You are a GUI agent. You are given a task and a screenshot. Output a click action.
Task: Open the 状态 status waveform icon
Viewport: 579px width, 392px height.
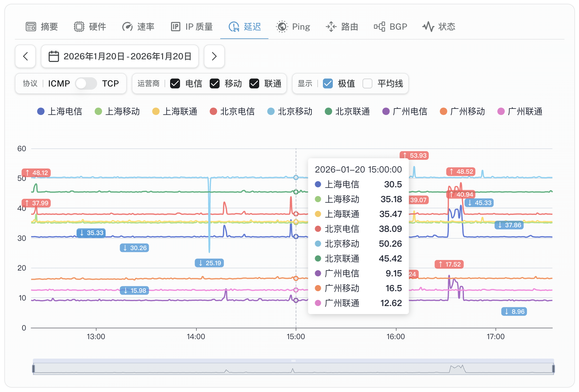pyautogui.click(x=428, y=27)
